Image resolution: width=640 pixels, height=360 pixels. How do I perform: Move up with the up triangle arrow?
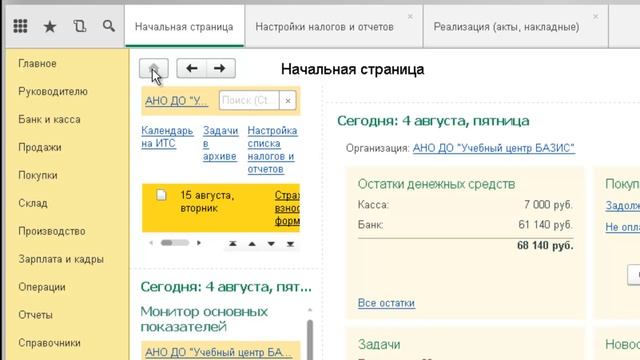point(252,244)
